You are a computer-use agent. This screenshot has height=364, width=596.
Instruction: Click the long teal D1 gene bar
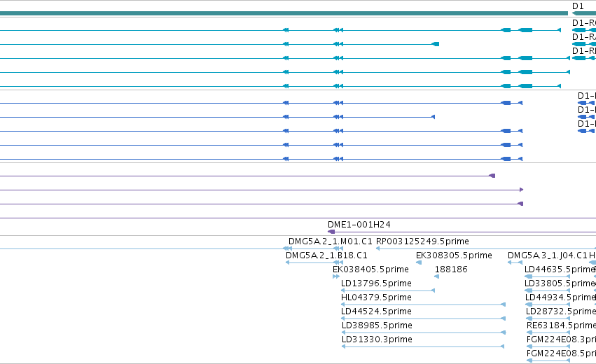(284, 13)
